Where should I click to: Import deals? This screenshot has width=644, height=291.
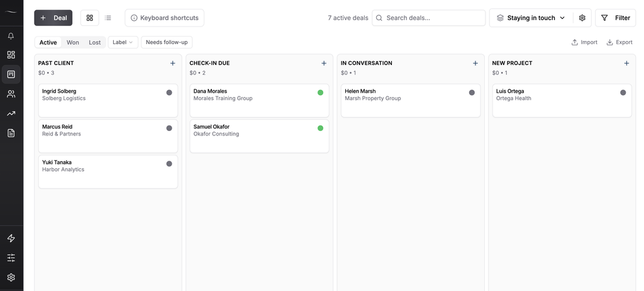[x=584, y=42]
